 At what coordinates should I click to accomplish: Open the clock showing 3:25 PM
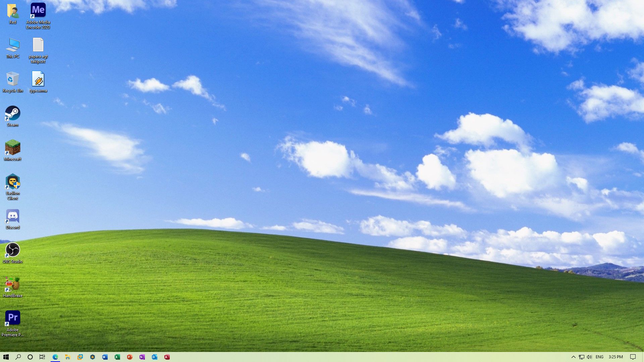(x=615, y=357)
